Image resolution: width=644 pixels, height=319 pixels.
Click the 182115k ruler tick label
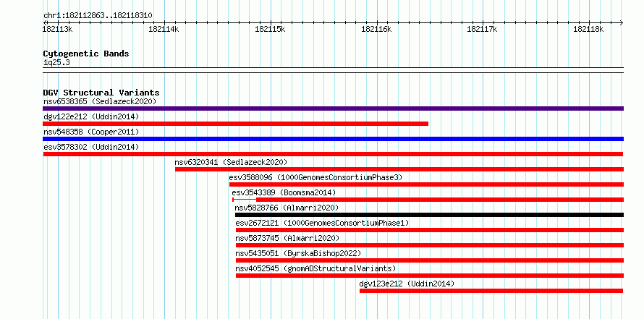pos(270,30)
